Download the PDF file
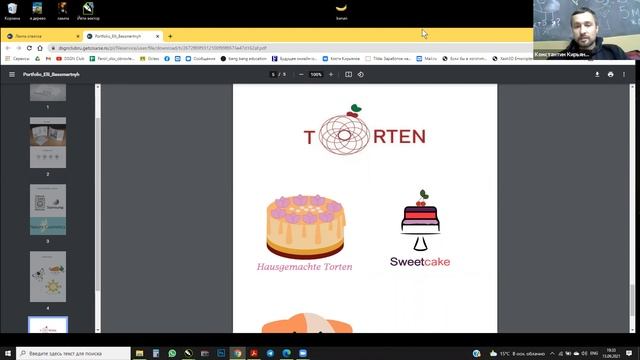This screenshot has height=360, width=640. click(597, 75)
